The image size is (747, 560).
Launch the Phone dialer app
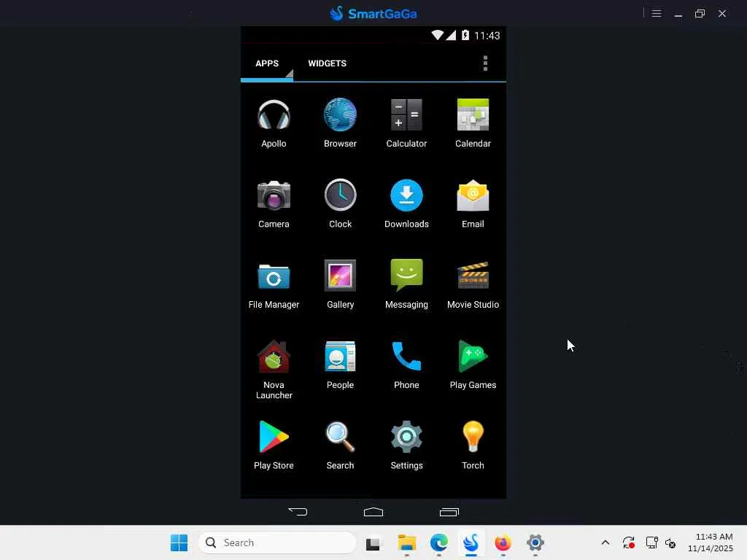click(x=406, y=365)
